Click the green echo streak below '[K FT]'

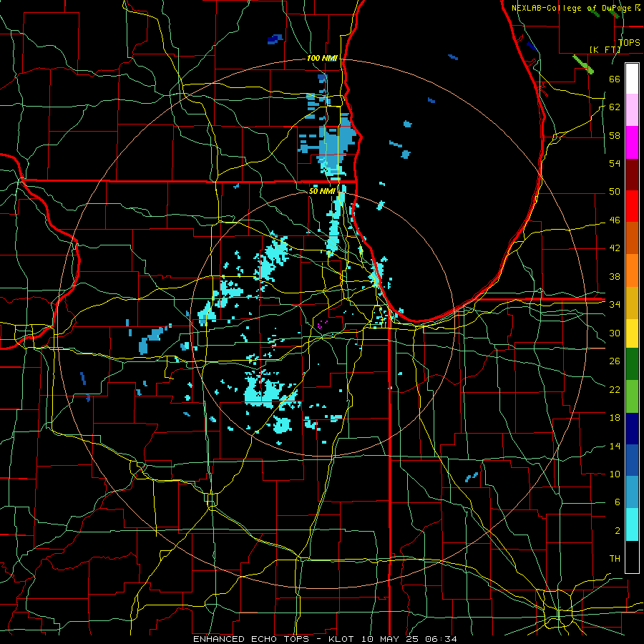pyautogui.click(x=583, y=64)
